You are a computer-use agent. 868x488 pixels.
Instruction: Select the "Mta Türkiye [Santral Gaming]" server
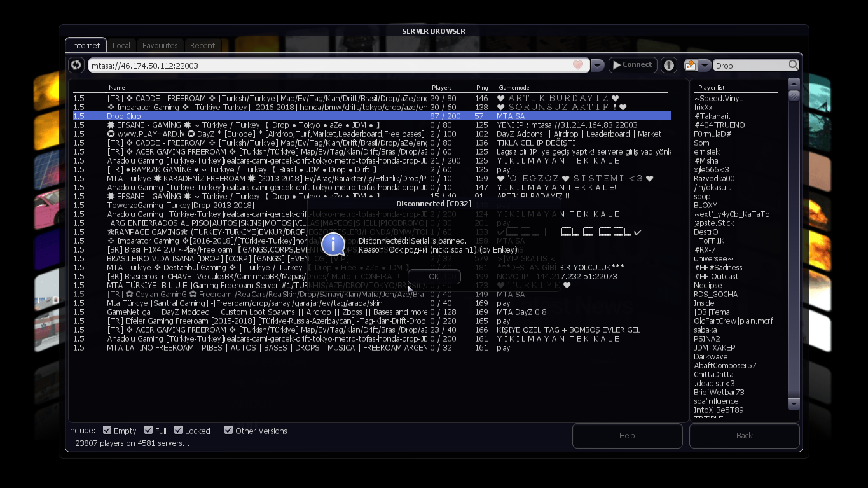(371, 303)
